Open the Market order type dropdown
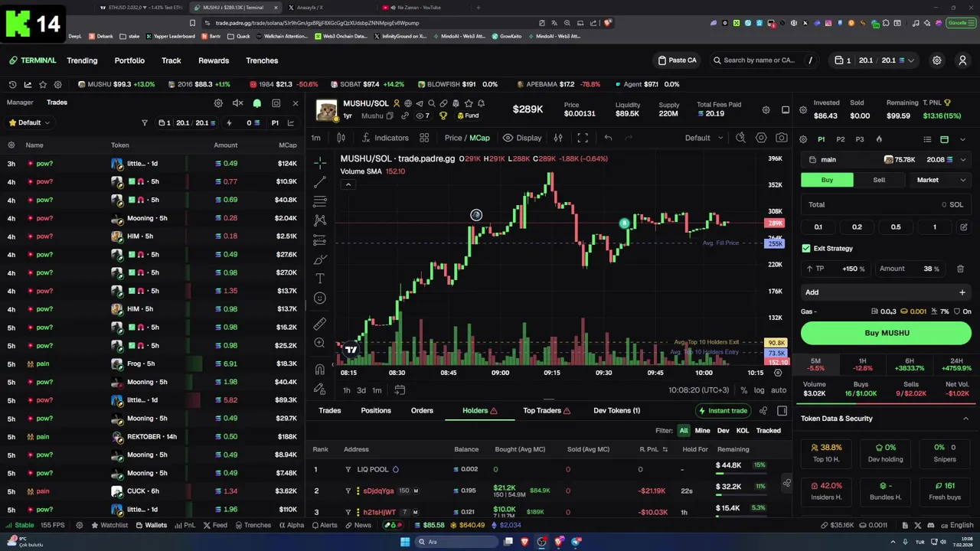 tap(940, 180)
